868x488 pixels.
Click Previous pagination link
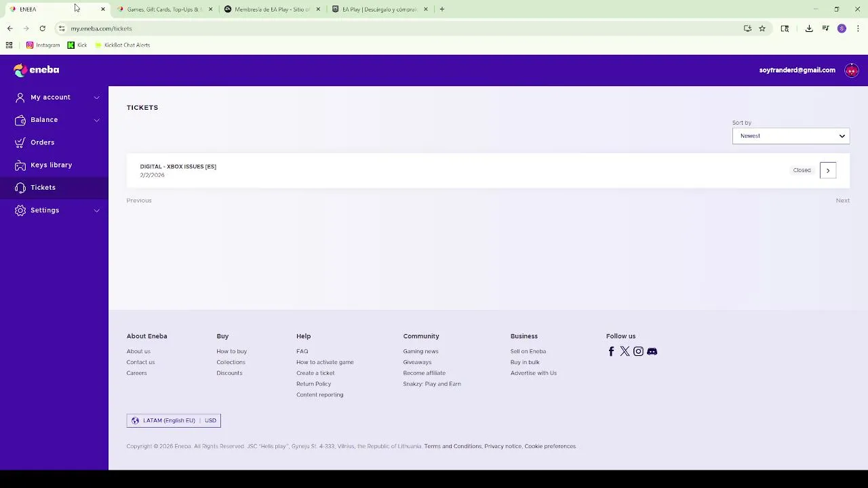click(x=139, y=201)
